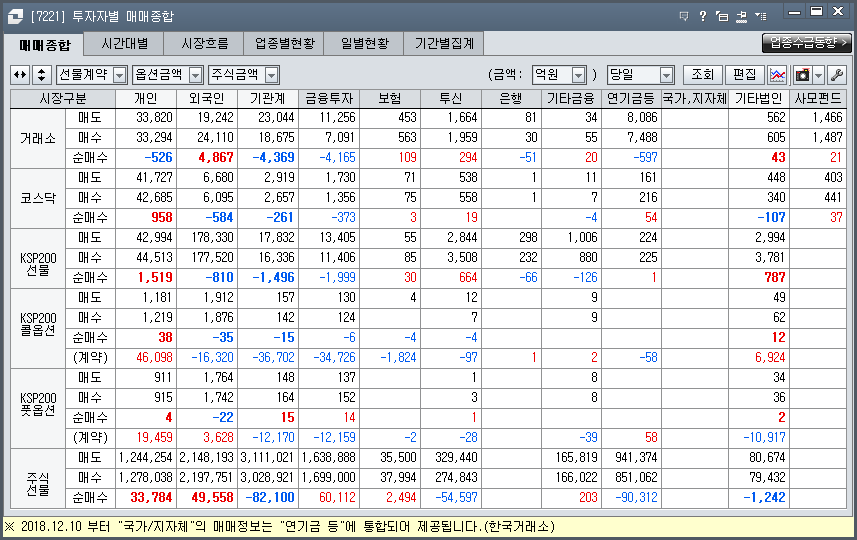Click the 국가,지자체 column header
Screen dimensions: 857x540
coord(695,99)
